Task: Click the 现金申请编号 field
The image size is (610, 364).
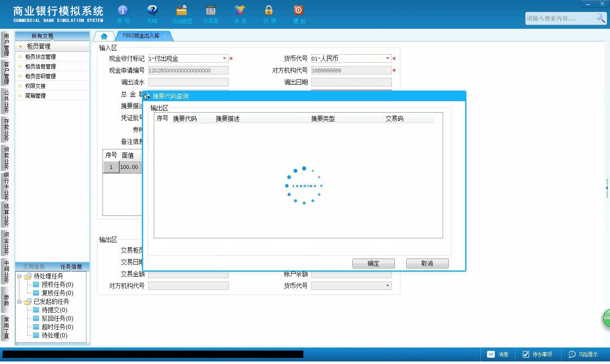Action: (x=188, y=70)
